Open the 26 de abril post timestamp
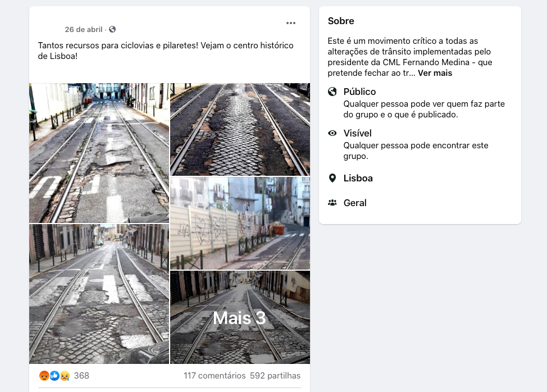Image resolution: width=547 pixels, height=392 pixels. pos(84,29)
